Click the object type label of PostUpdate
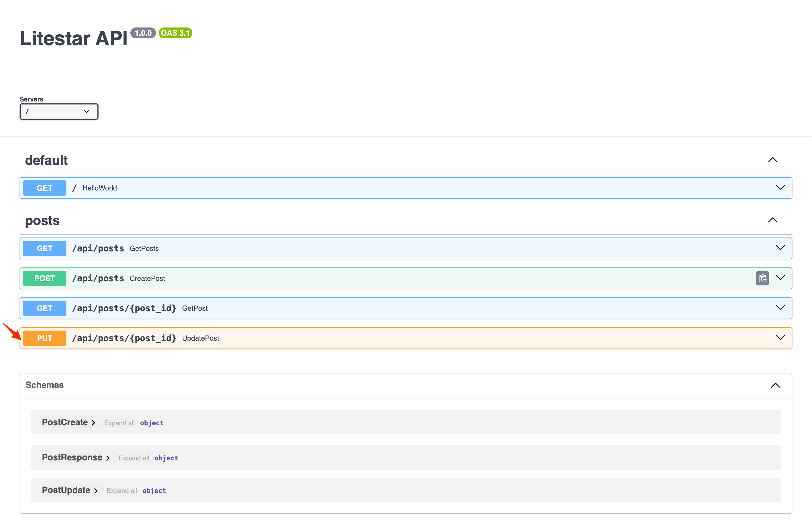This screenshot has height=530, width=812. (154, 491)
